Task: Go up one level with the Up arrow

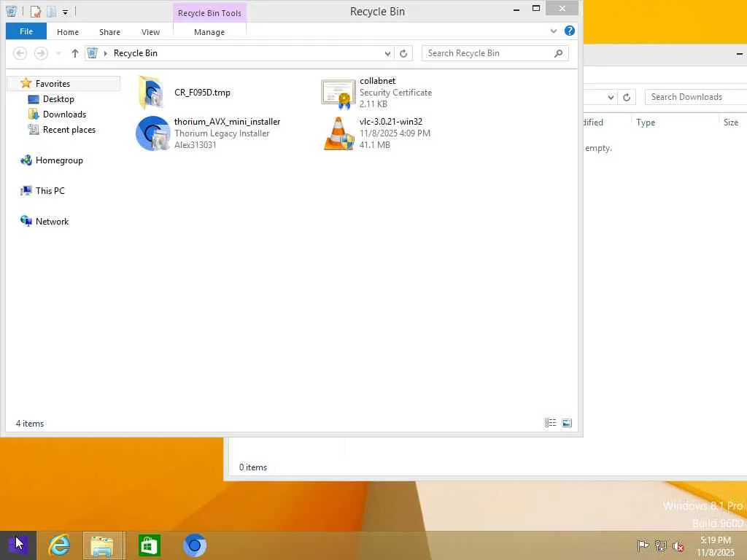Action: click(75, 53)
